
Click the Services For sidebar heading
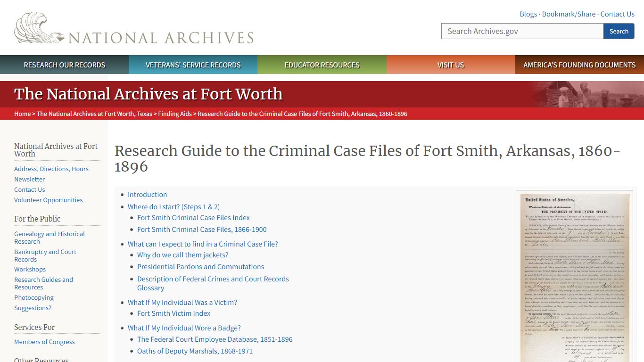[x=34, y=327]
